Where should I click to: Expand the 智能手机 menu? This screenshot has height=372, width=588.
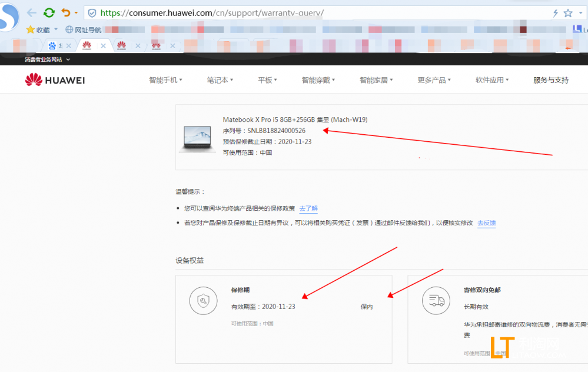coord(165,80)
